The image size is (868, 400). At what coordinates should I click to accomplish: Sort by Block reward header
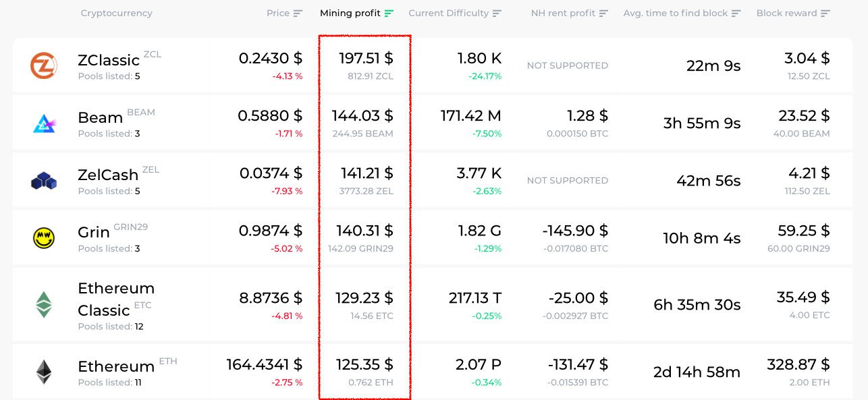(787, 13)
